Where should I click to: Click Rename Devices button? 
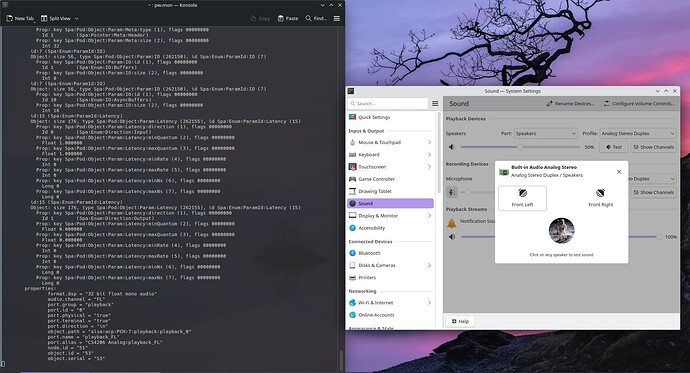[x=570, y=103]
